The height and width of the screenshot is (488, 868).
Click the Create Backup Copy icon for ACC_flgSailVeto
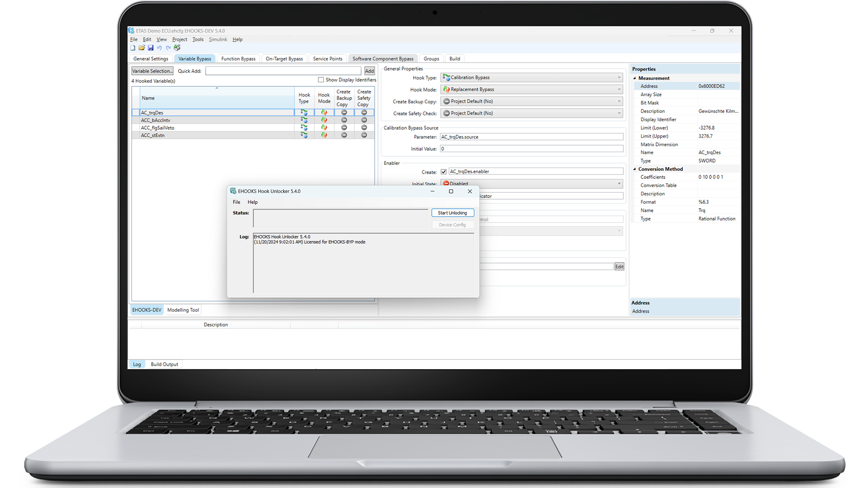click(344, 128)
